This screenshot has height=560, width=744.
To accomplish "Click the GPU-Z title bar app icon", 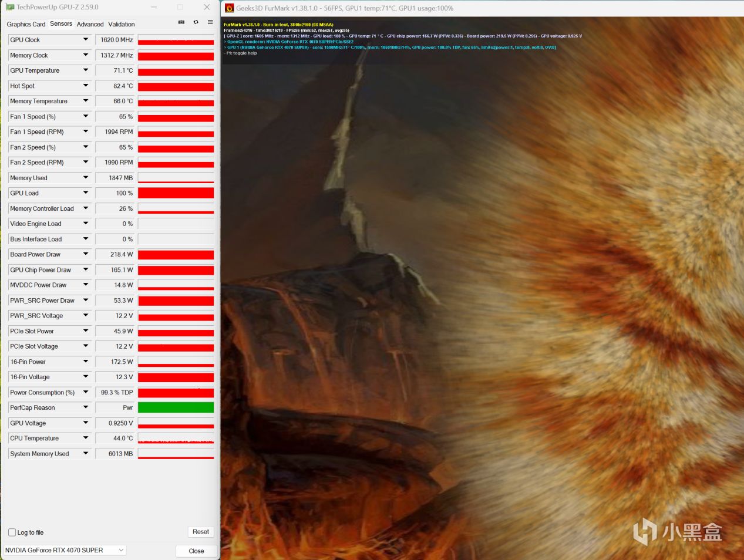I will [10, 7].
